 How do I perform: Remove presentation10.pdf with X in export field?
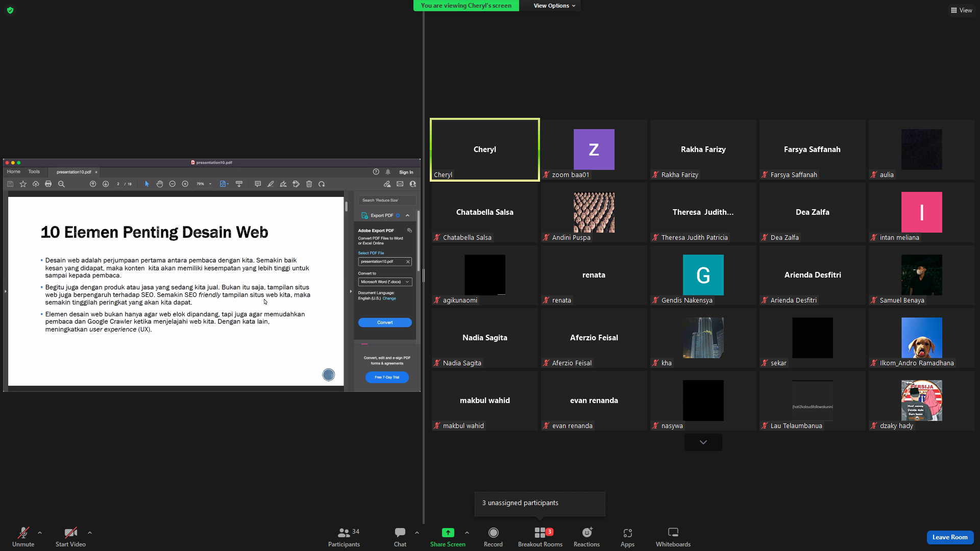pos(408,262)
